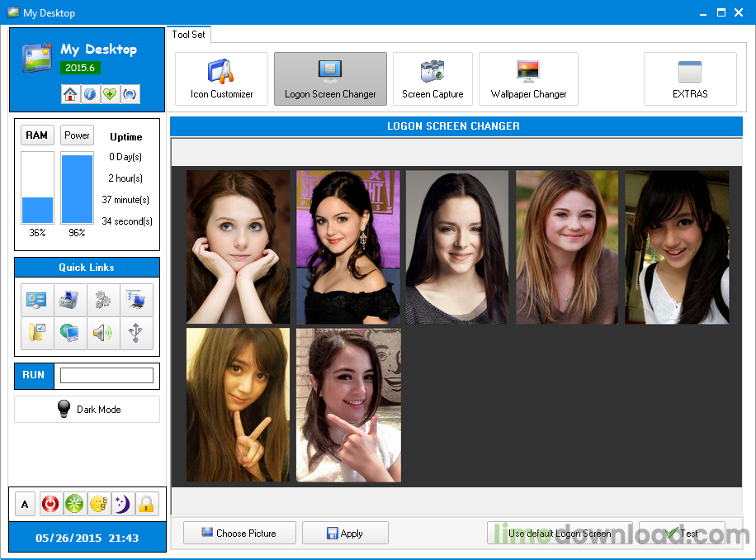The width and height of the screenshot is (756, 560).
Task: Select the Tool Set tab
Action: click(188, 35)
